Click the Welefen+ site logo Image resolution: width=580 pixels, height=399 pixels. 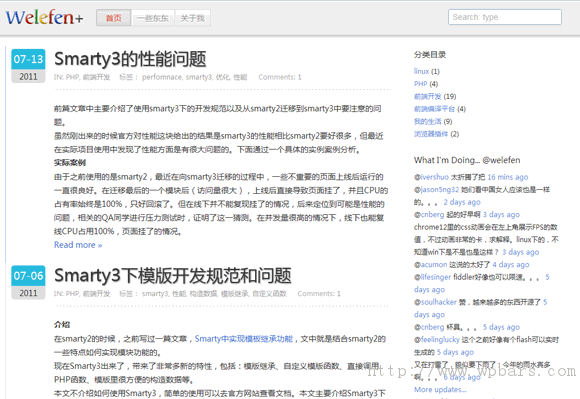[x=44, y=17]
